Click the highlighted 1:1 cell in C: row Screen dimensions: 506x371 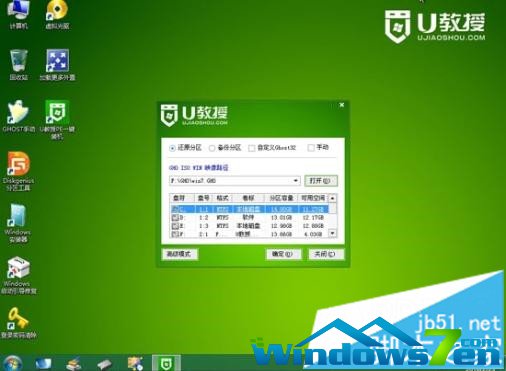[x=204, y=209]
